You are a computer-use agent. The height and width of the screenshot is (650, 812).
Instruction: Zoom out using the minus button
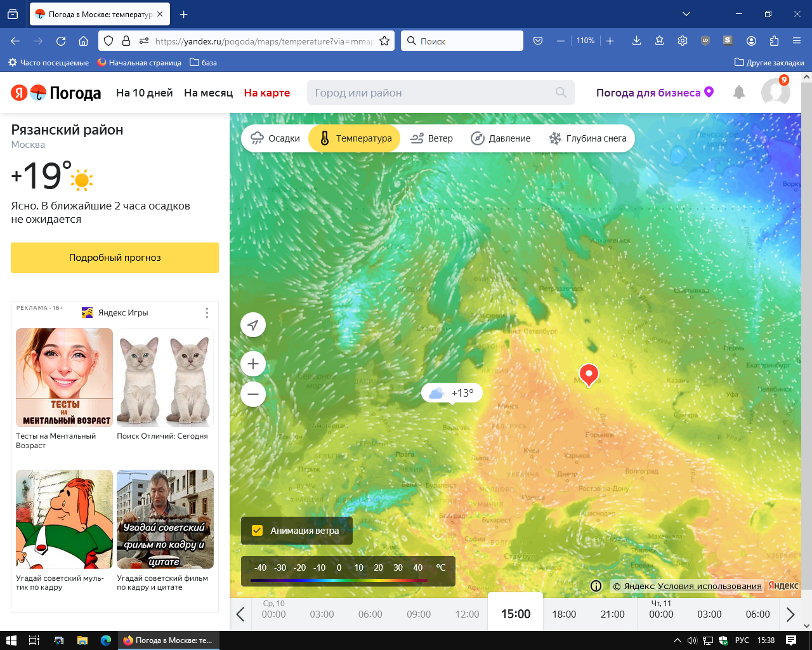[x=252, y=394]
